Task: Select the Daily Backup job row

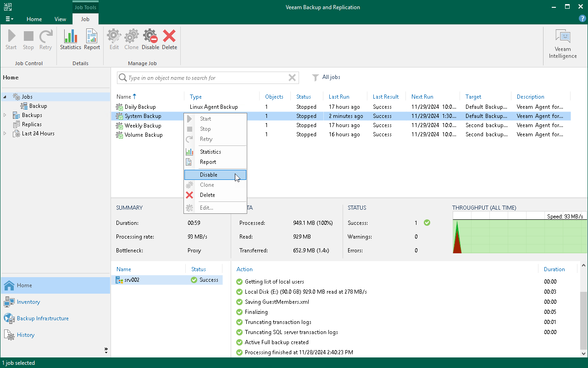Action: [x=341, y=107]
